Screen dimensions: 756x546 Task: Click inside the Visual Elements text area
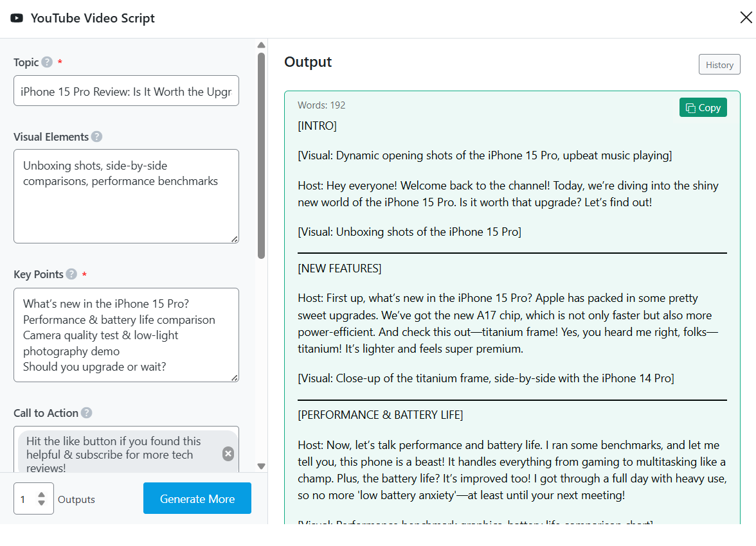coord(126,206)
